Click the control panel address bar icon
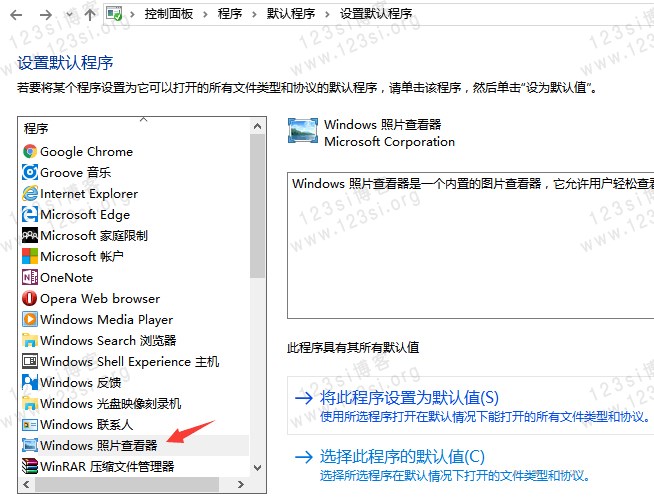 [x=114, y=14]
